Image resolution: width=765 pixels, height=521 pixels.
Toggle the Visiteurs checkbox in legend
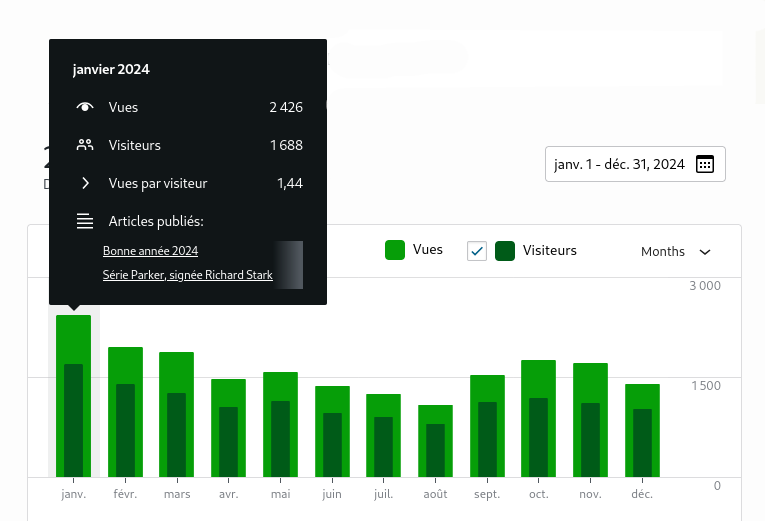click(477, 251)
